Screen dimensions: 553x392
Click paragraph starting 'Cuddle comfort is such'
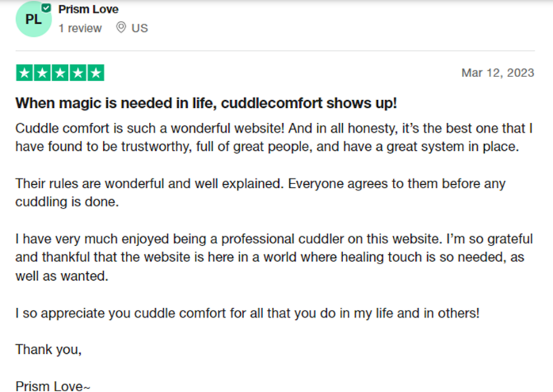pos(274,137)
